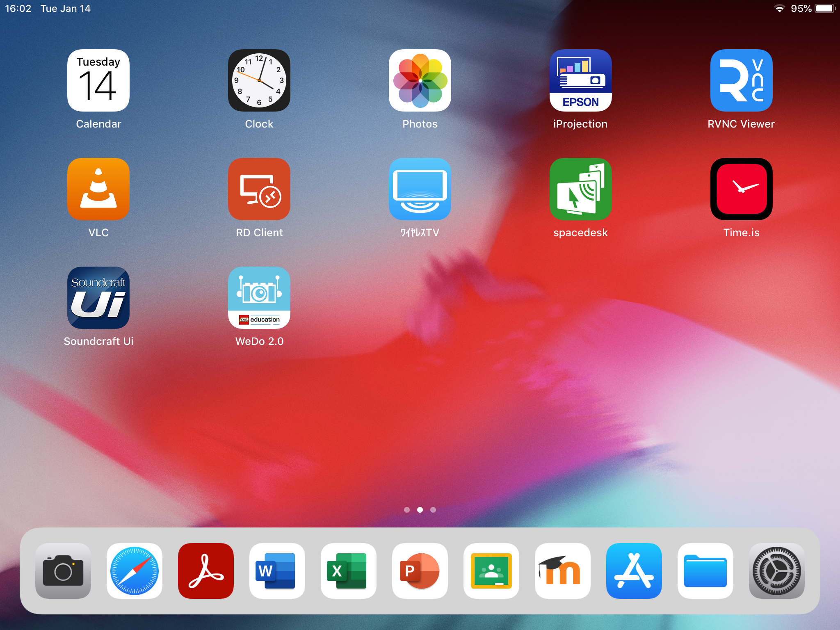This screenshot has height=630, width=840.
Task: Tap the current middle page dot
Action: click(x=420, y=510)
